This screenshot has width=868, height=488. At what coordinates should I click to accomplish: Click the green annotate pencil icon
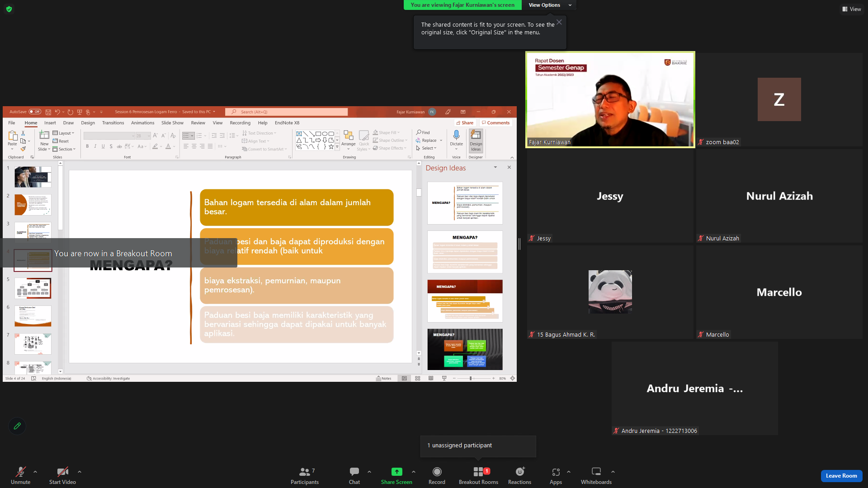(x=17, y=426)
